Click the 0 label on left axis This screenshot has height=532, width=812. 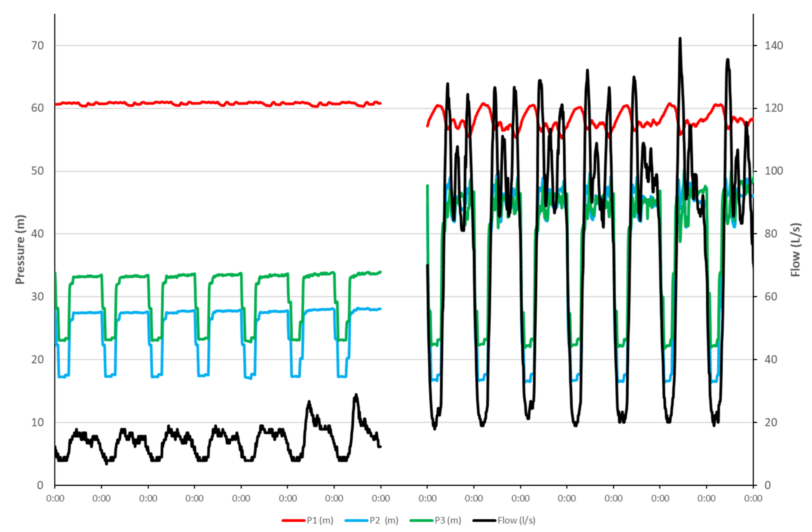[x=40, y=485]
